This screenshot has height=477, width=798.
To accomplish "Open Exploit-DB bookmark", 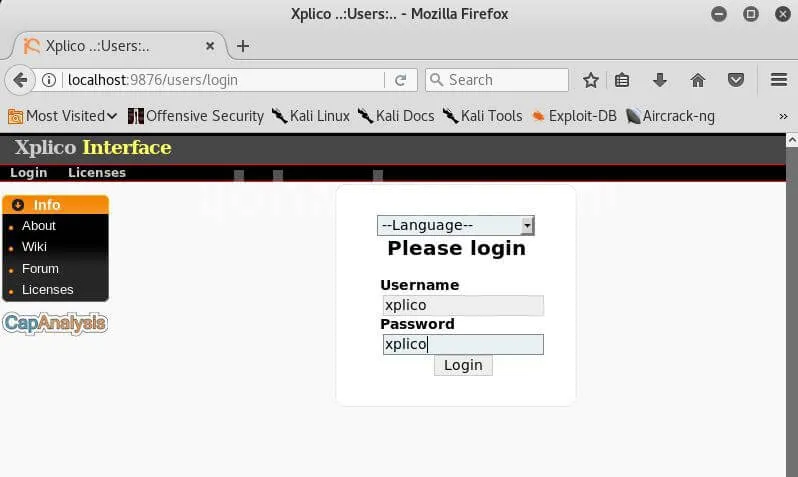I will point(574,116).
